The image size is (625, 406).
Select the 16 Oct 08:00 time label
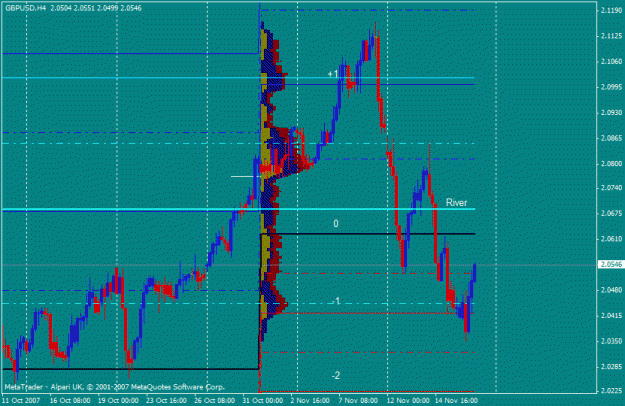(x=70, y=400)
